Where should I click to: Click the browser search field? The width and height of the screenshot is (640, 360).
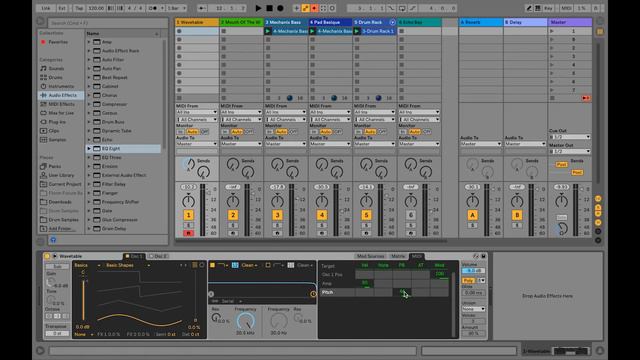107,23
